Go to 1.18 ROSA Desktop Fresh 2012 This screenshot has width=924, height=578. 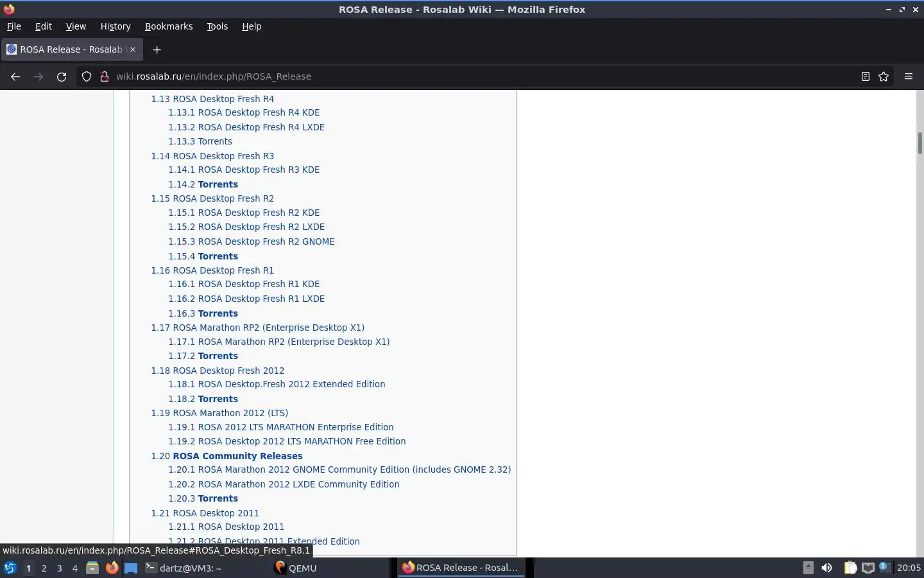point(218,371)
